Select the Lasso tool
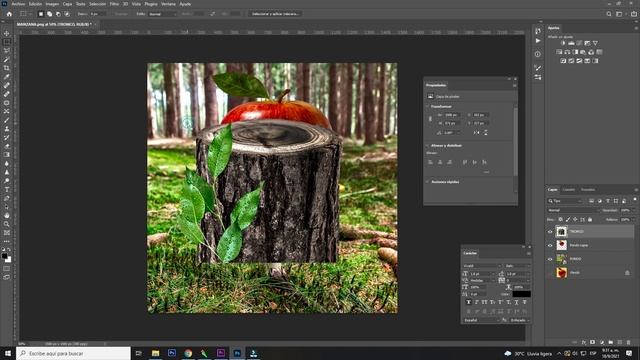The width and height of the screenshot is (640, 360). [7, 50]
